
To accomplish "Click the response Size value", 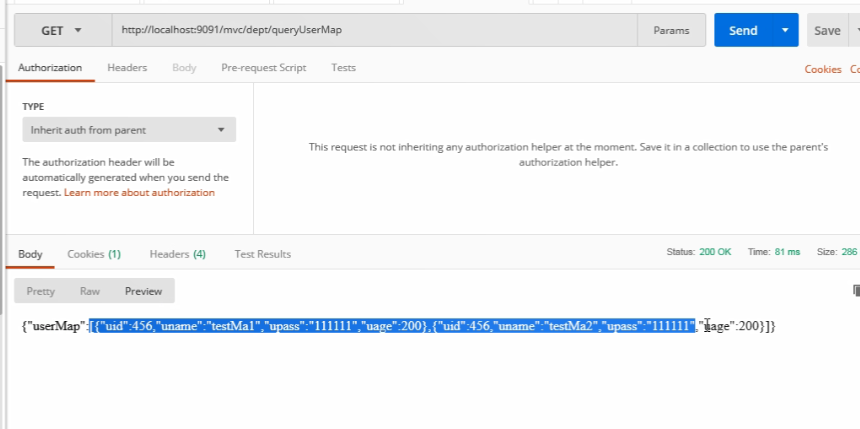I will (x=848, y=252).
